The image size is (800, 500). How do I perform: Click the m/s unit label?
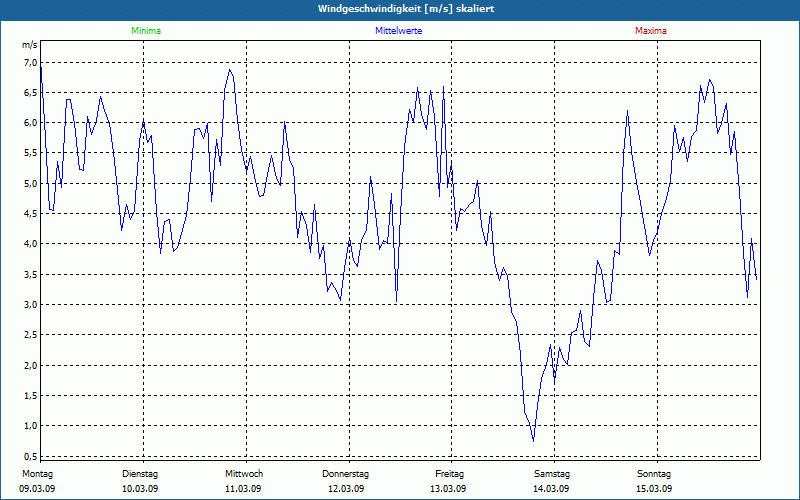pos(30,45)
